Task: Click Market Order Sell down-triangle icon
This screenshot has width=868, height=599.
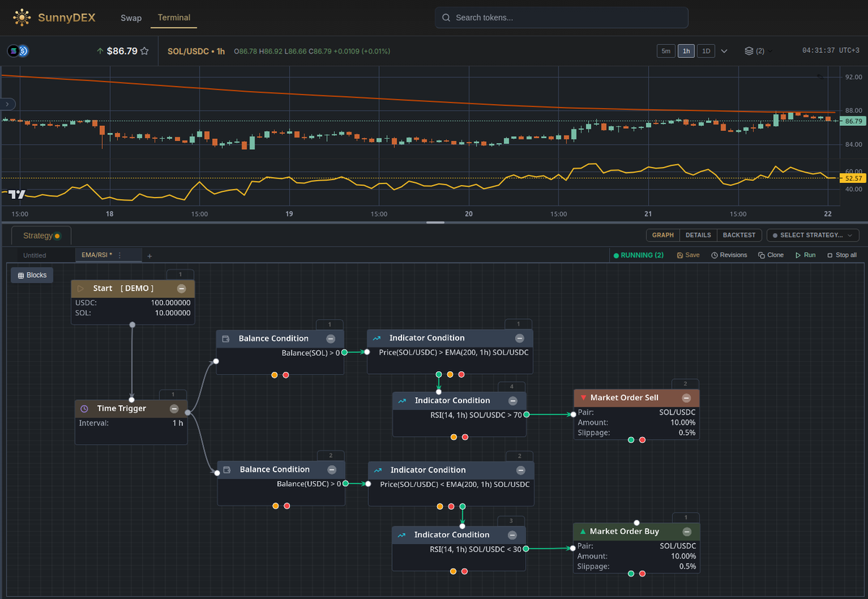Action: coord(583,398)
